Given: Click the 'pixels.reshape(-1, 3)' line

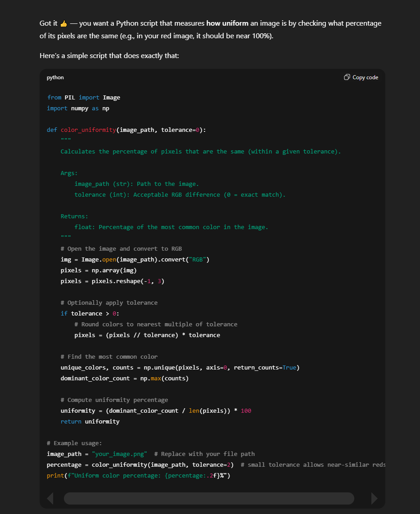Looking at the screenshot, I should coord(113,282).
